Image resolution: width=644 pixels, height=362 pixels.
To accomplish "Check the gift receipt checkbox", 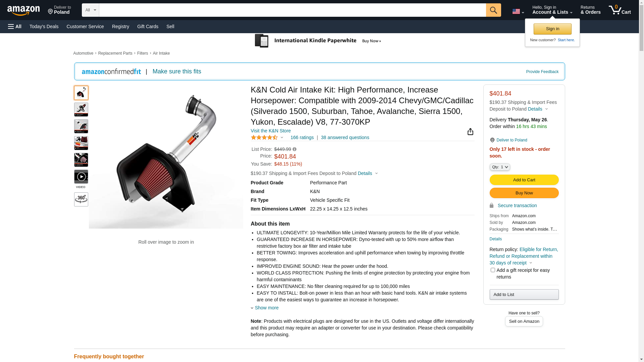I will [x=493, y=270].
